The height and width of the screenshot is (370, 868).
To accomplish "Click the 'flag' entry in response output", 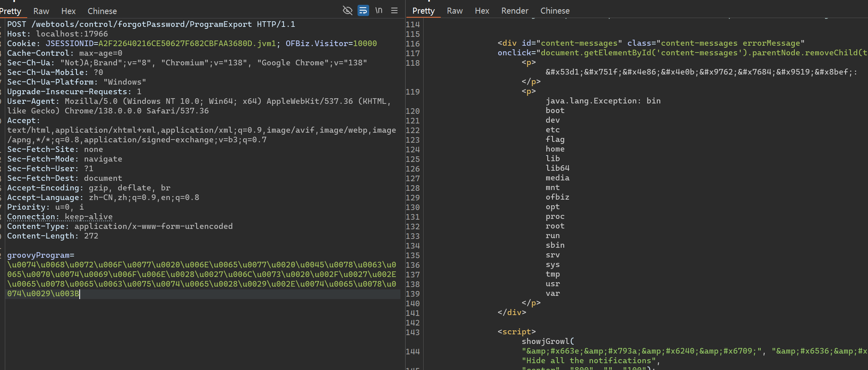I will point(555,140).
